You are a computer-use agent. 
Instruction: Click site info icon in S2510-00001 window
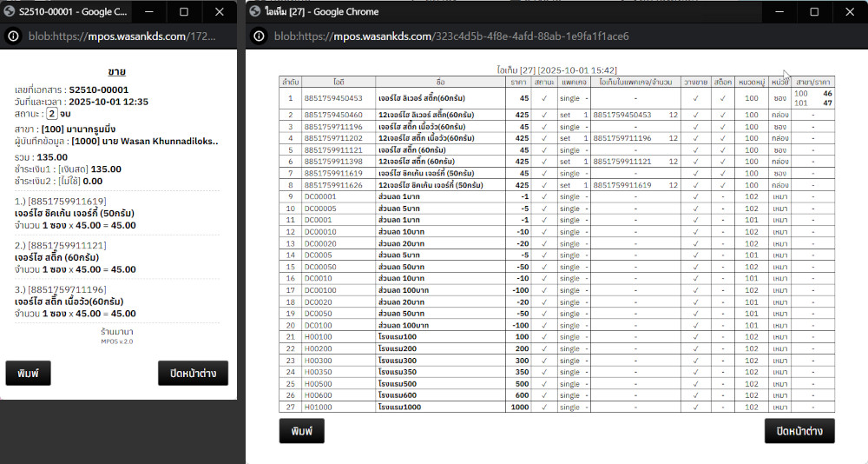tap(13, 36)
